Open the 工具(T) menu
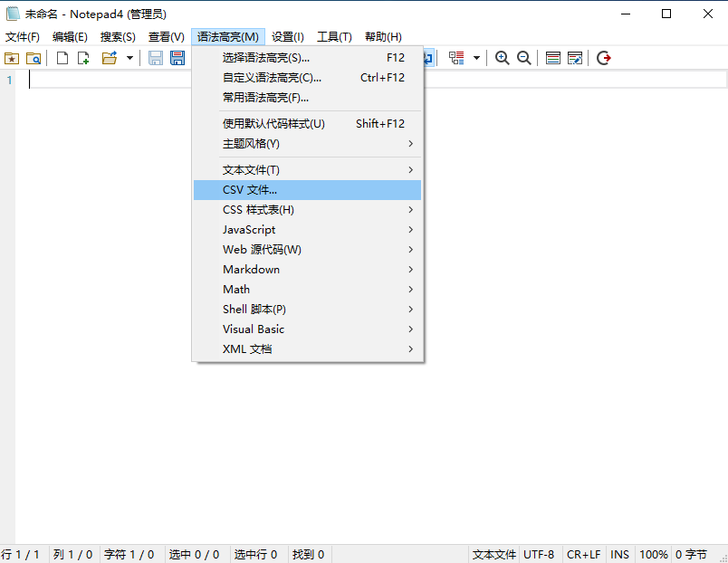Screen dimensions: 728x563 [x=334, y=37]
